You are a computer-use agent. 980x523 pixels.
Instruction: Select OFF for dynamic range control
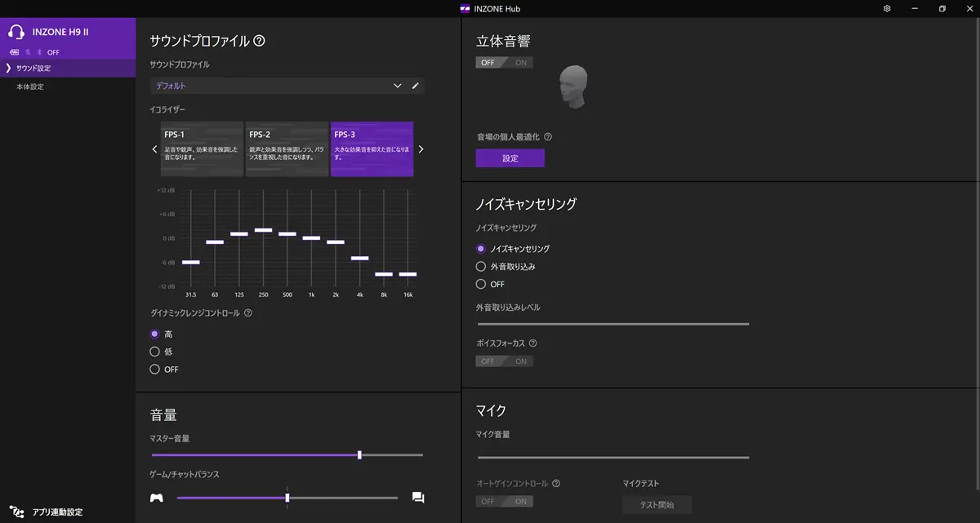point(154,370)
